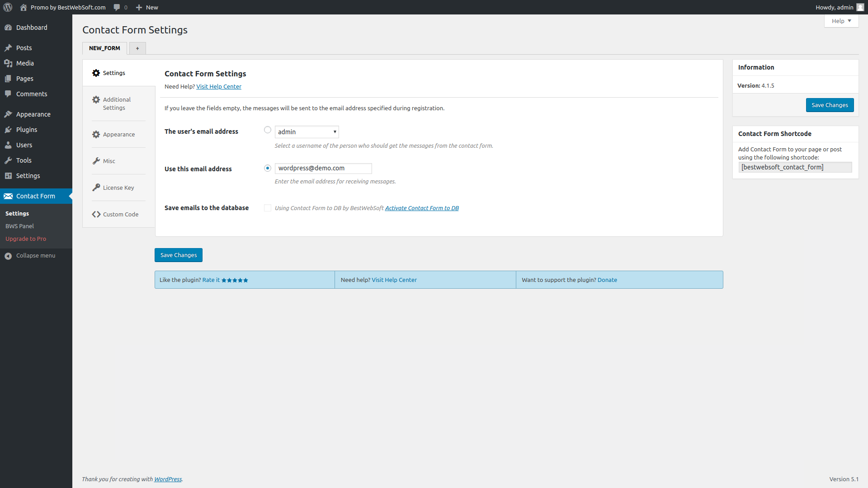Image resolution: width=868 pixels, height=488 pixels.
Task: Open the BWS Panel submenu item
Action: click(19, 226)
